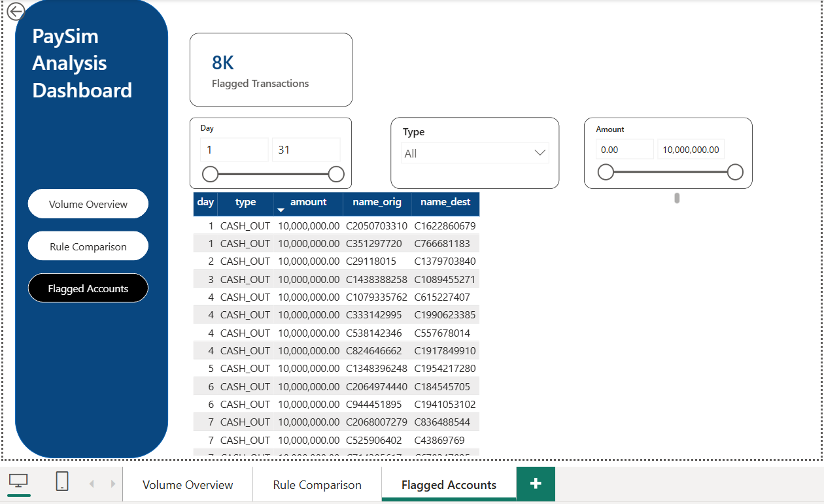
Task: Select Flagged Accounts page tab
Action: pyautogui.click(x=449, y=484)
